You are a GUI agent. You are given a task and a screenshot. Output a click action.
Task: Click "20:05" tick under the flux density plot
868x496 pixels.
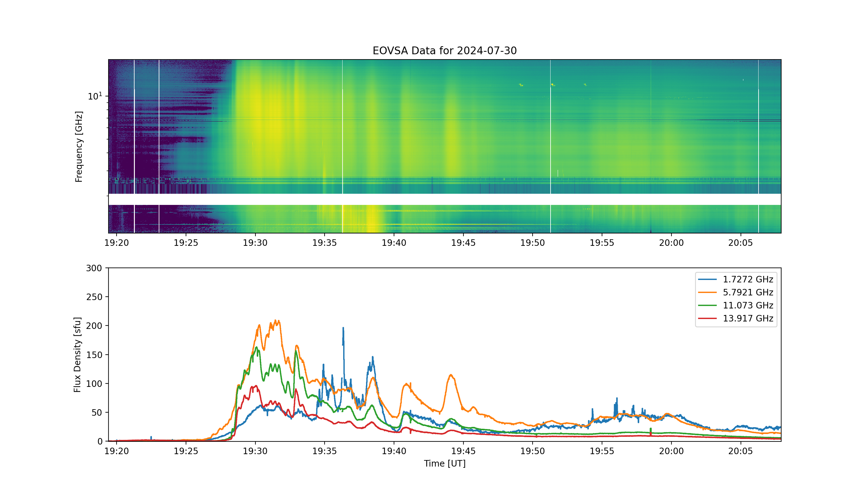741,451
